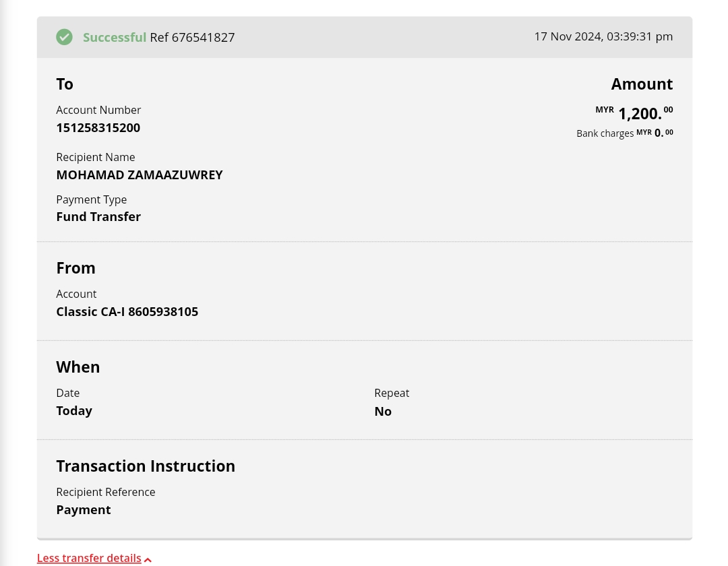Click the When section heading

click(78, 367)
